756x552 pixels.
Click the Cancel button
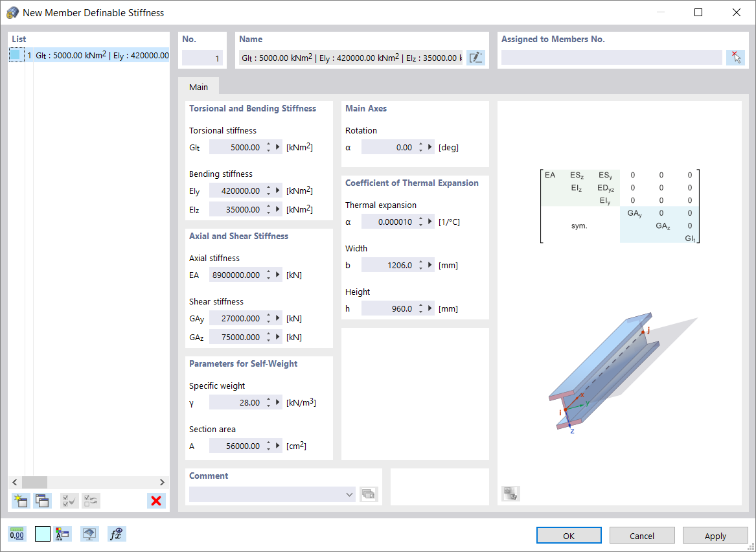click(x=642, y=536)
